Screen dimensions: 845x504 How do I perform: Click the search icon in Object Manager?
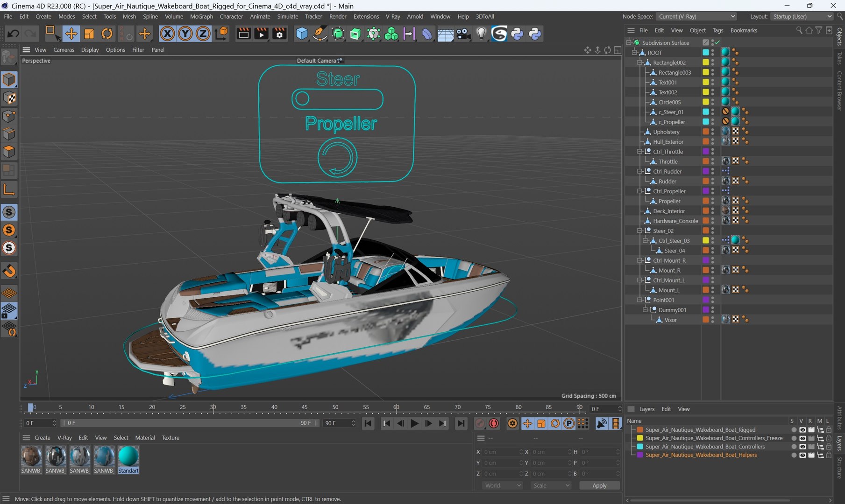pos(799,30)
